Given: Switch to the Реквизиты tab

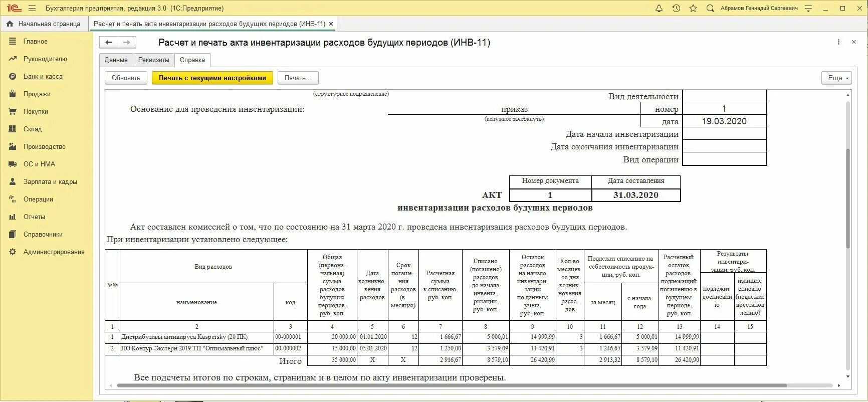Looking at the screenshot, I should (154, 60).
